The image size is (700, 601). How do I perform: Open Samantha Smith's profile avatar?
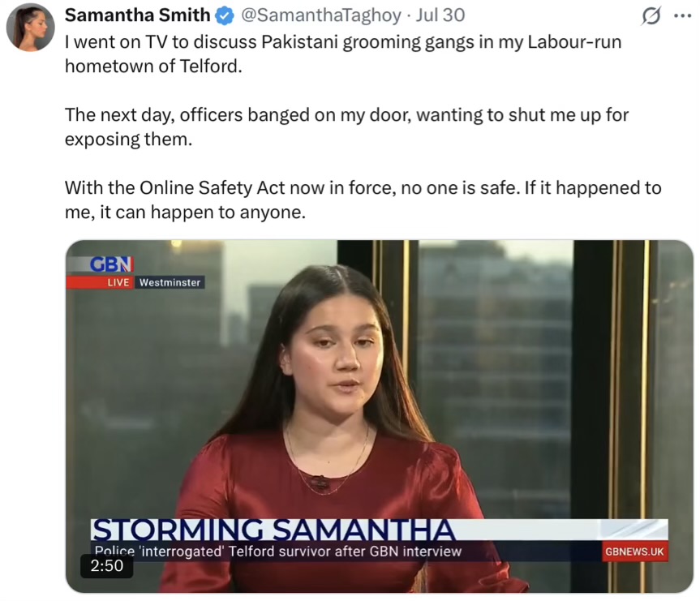coord(30,28)
